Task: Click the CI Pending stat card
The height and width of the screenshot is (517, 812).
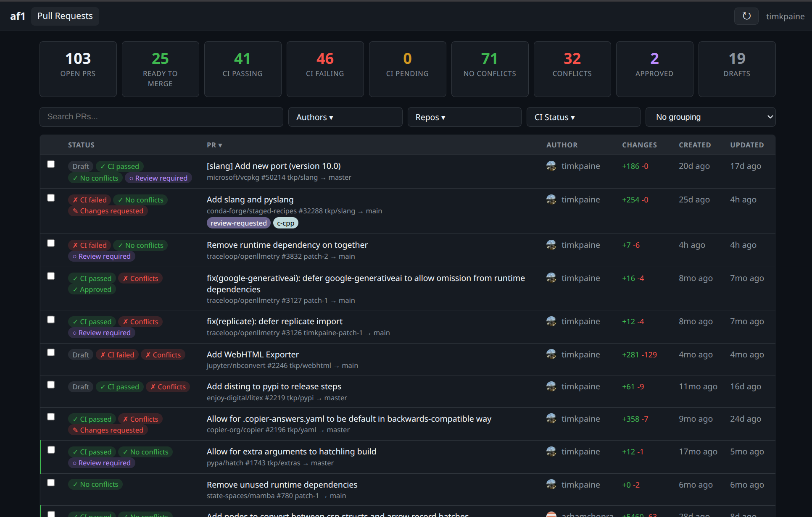Action: pyautogui.click(x=407, y=69)
